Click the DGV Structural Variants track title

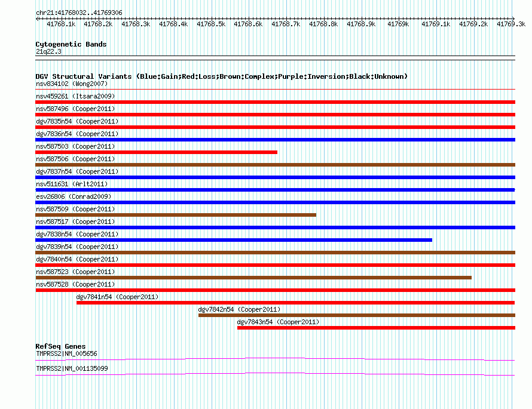pos(221,76)
